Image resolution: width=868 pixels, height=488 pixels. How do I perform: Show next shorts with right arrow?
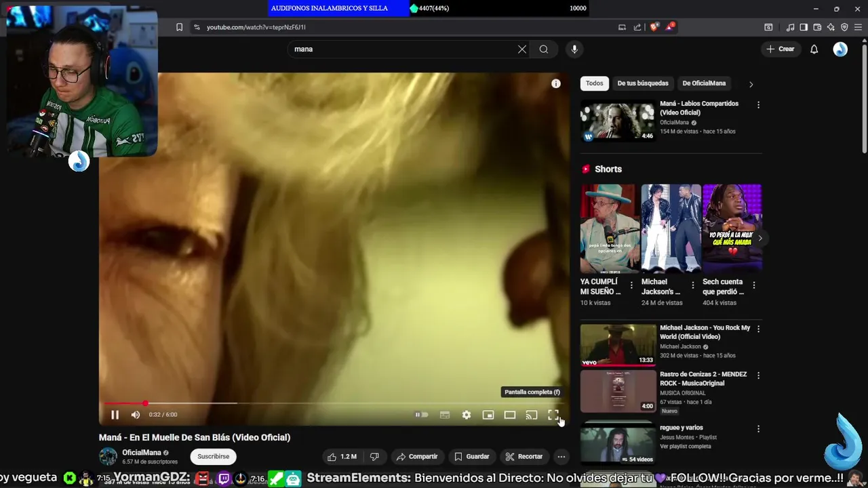[x=760, y=238]
